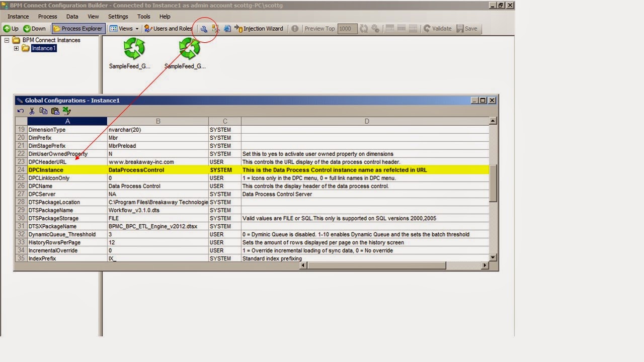The width and height of the screenshot is (644, 362).
Task: Open the Tools menu
Action: [143, 16]
